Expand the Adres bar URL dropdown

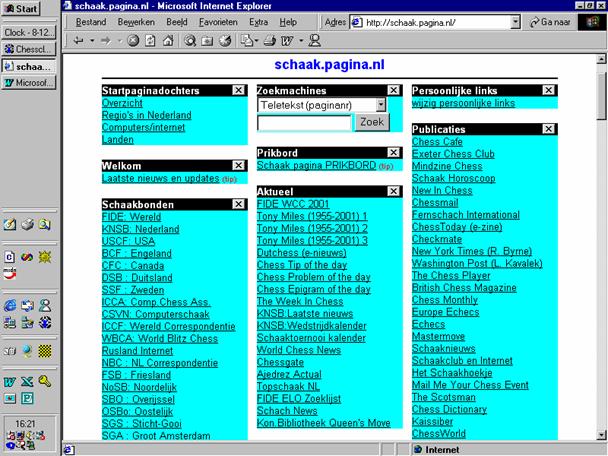515,22
